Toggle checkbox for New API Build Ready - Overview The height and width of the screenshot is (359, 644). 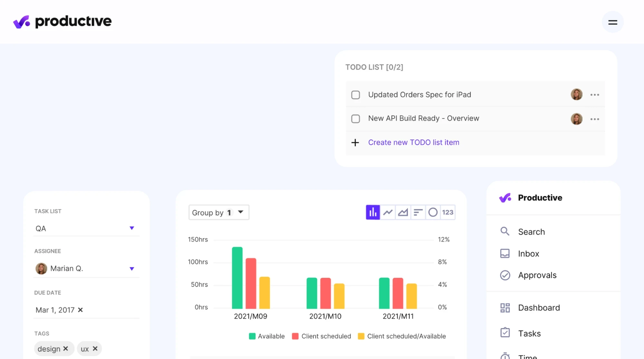click(356, 118)
